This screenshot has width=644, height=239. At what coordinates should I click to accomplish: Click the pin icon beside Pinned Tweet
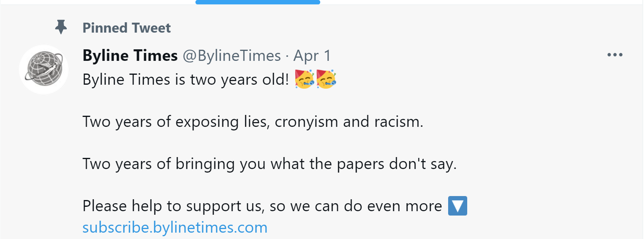61,27
